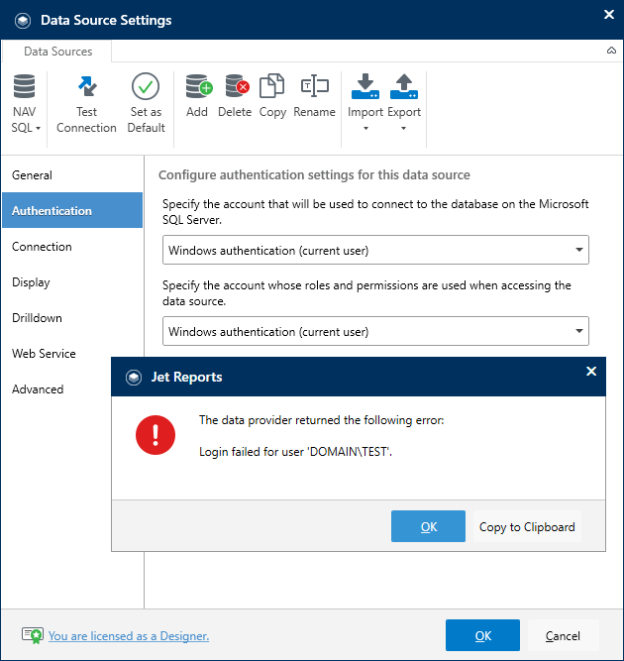Select the Authentication settings page

coord(73,210)
